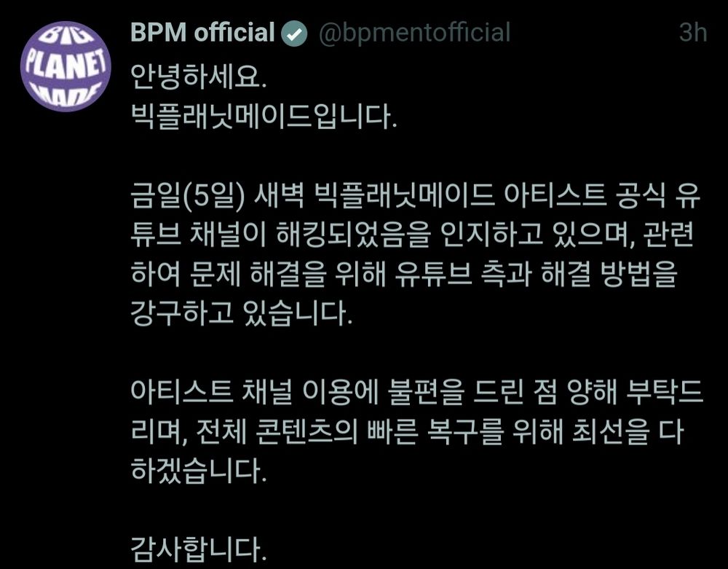Viewport: 728px width, 569px height.
Task: Click the word 아티스트 after 빅플래닛메이드 in first paragraph
Action: coord(555,195)
